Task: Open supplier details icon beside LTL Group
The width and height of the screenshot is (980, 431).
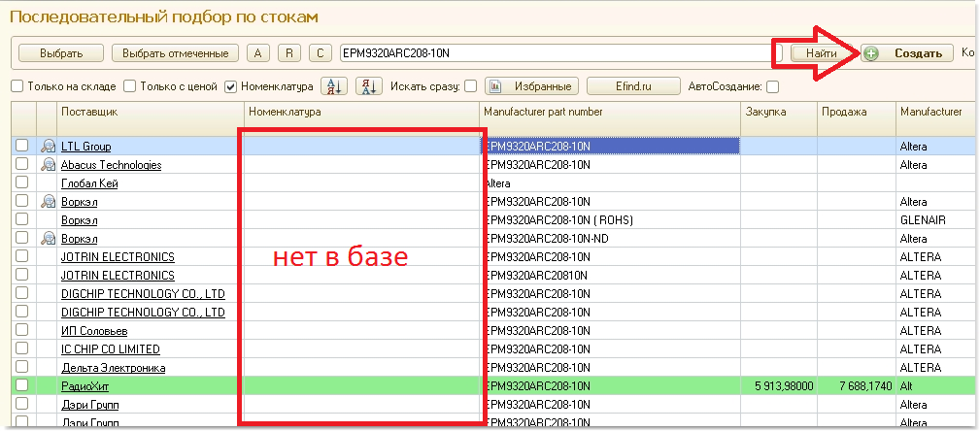Action: click(48, 147)
